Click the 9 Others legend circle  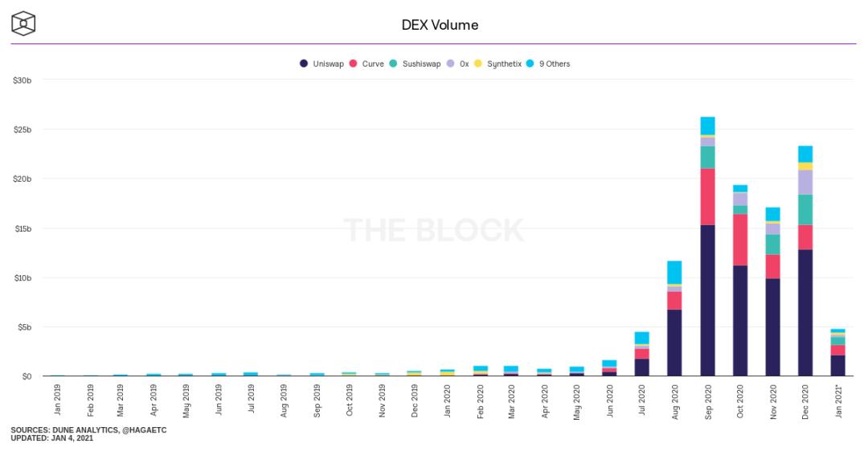point(530,64)
